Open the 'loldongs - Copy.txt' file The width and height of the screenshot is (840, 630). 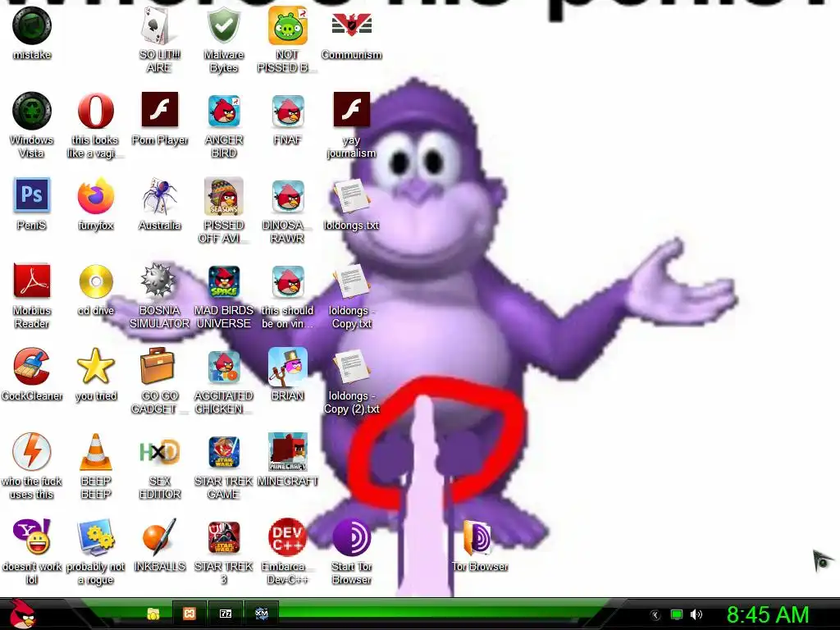coord(351,281)
